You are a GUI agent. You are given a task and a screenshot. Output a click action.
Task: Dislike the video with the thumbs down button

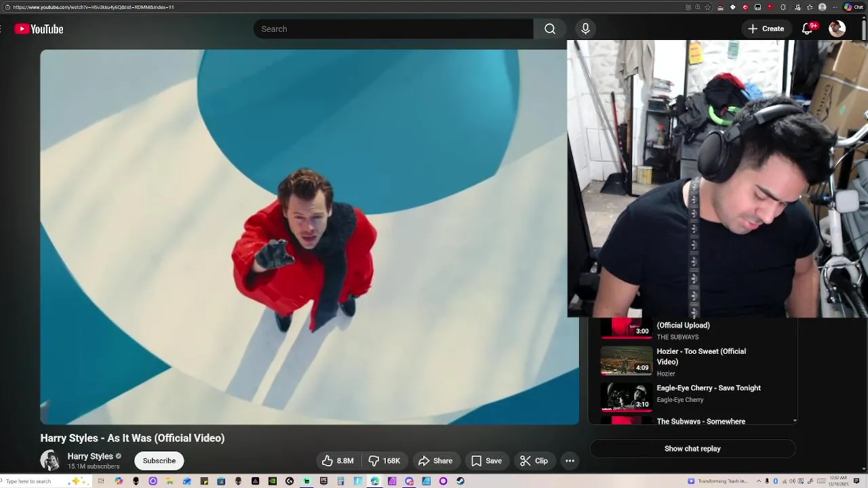click(x=384, y=461)
